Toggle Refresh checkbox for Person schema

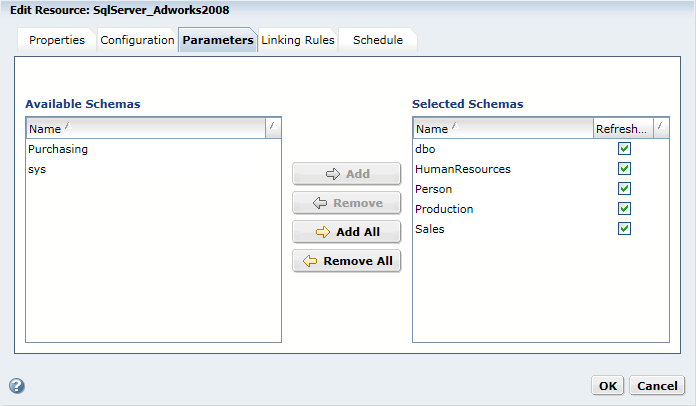click(x=624, y=189)
